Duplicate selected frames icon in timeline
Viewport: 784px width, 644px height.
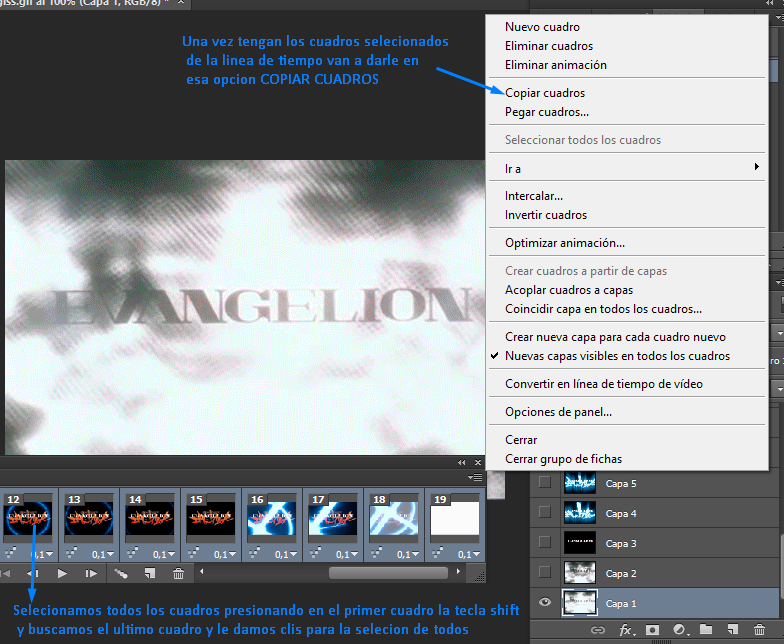tap(150, 574)
